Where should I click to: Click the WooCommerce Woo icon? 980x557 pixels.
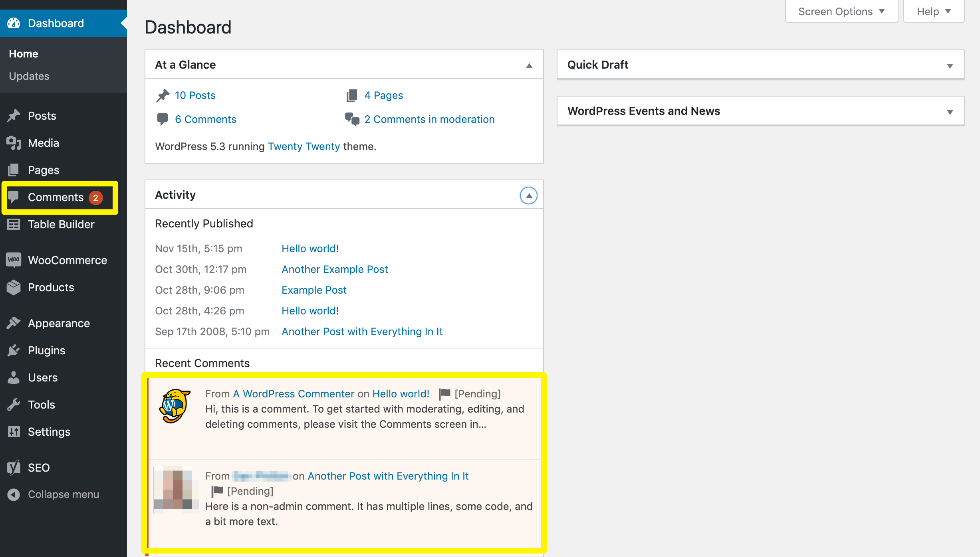click(14, 260)
